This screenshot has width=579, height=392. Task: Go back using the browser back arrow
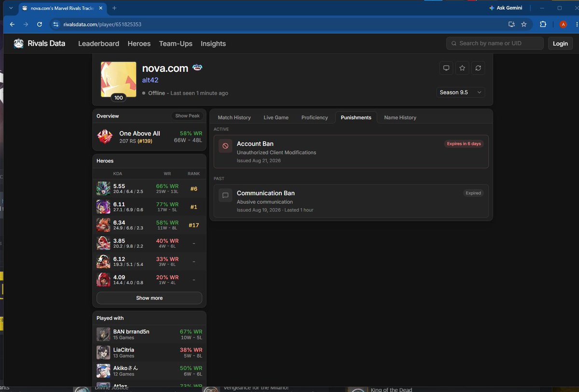point(12,24)
